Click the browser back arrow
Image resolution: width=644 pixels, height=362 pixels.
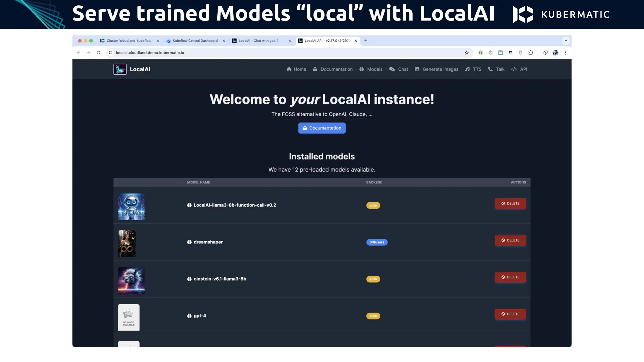79,53
